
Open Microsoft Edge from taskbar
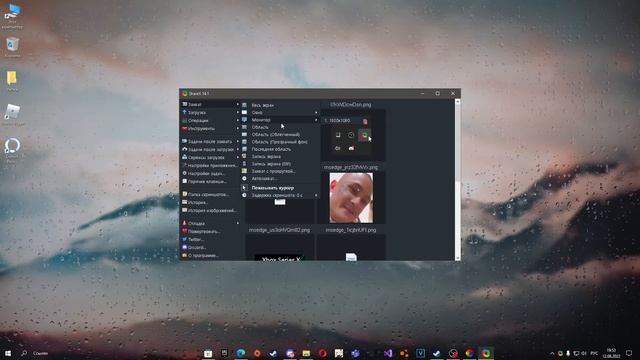(241, 353)
